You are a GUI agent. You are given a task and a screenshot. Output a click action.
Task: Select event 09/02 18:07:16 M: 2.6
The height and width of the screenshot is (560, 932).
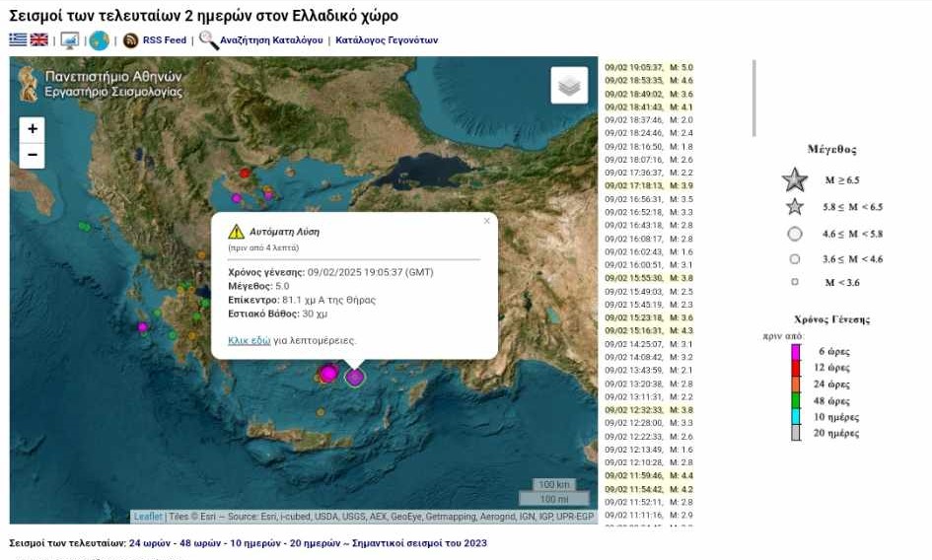pyautogui.click(x=649, y=160)
